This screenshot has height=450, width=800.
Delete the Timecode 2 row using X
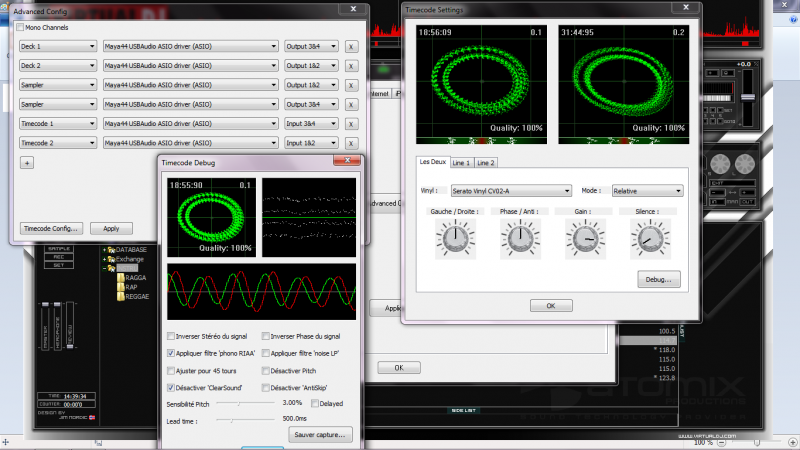(x=351, y=143)
